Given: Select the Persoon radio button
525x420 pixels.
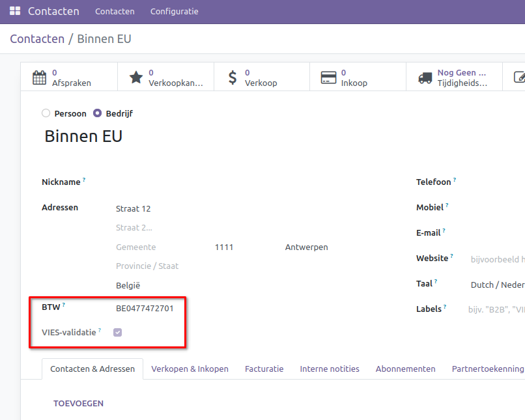Looking at the screenshot, I should click(x=46, y=113).
